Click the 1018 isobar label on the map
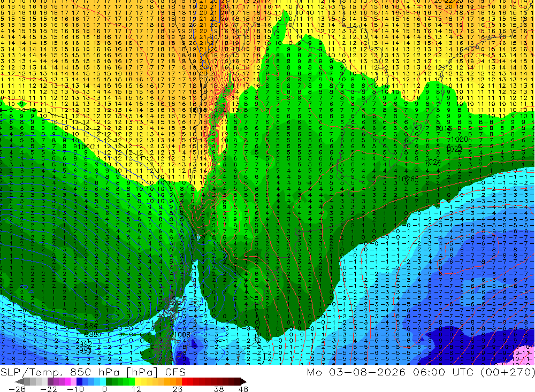The width and height of the screenshot is (535, 392). point(444,129)
